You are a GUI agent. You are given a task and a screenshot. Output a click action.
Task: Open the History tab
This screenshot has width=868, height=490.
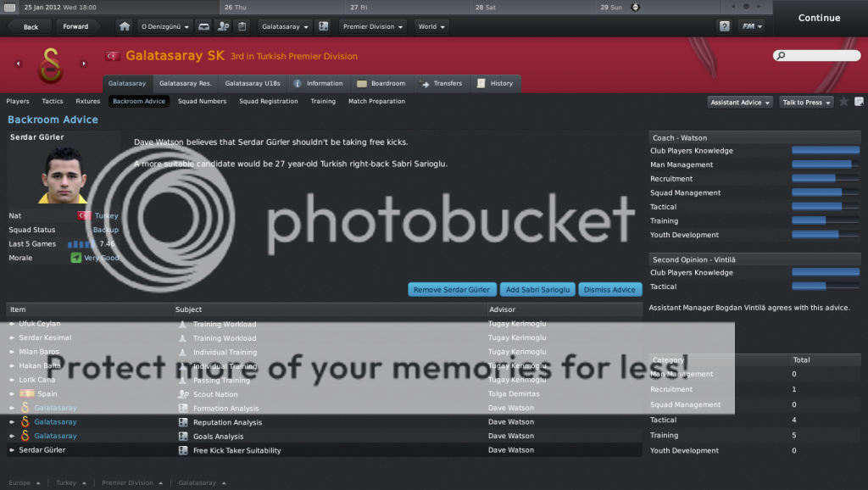point(495,84)
